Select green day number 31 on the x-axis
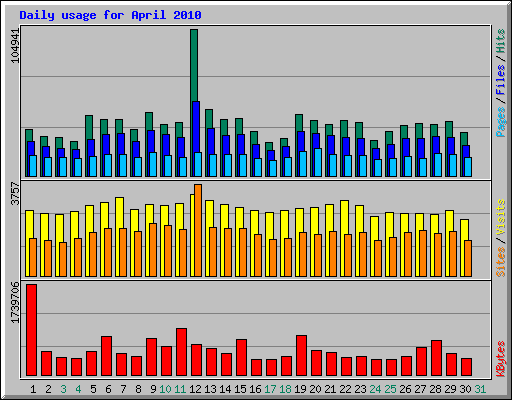Screen dimensions: 512x400 480,389
